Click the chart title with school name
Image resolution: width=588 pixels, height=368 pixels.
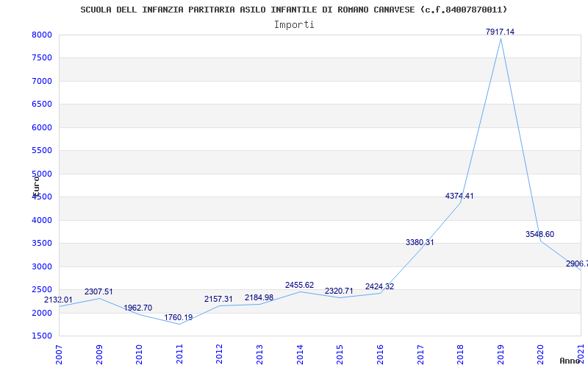pos(294,10)
